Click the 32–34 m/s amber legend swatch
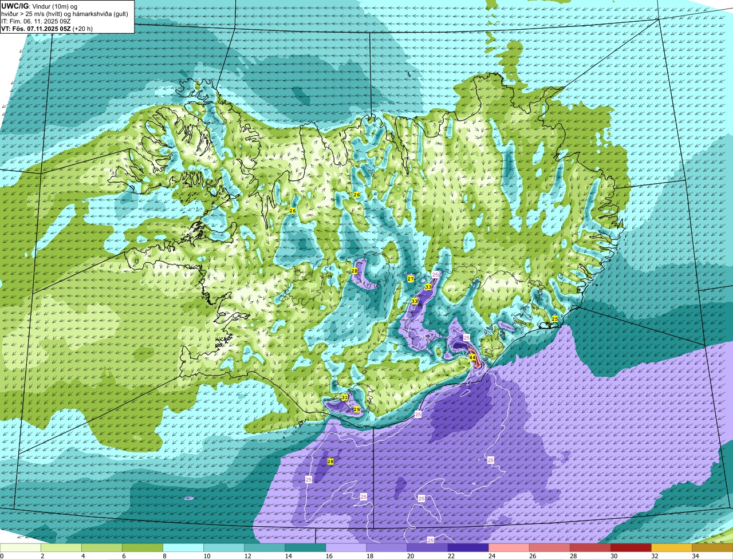 pos(671,548)
